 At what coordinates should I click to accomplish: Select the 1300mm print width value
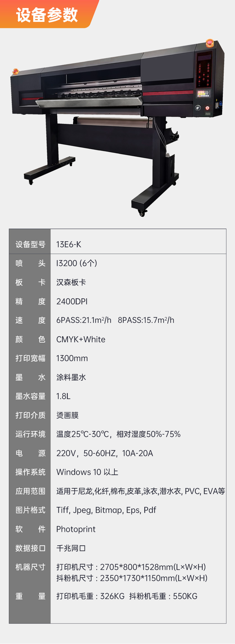click(72, 358)
